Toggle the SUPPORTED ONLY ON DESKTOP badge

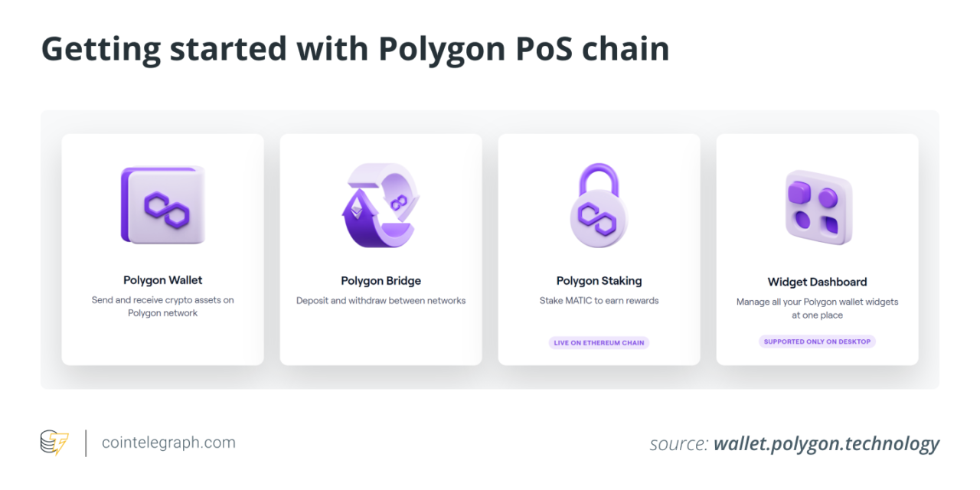[817, 341]
